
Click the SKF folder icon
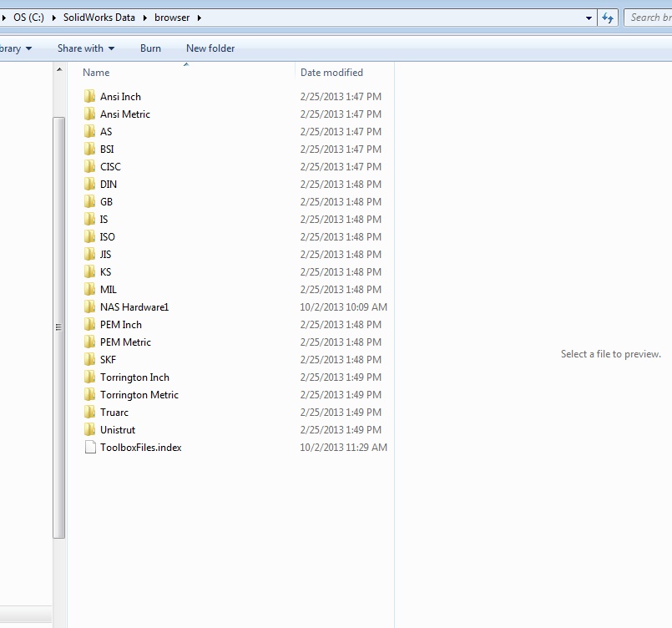89,359
